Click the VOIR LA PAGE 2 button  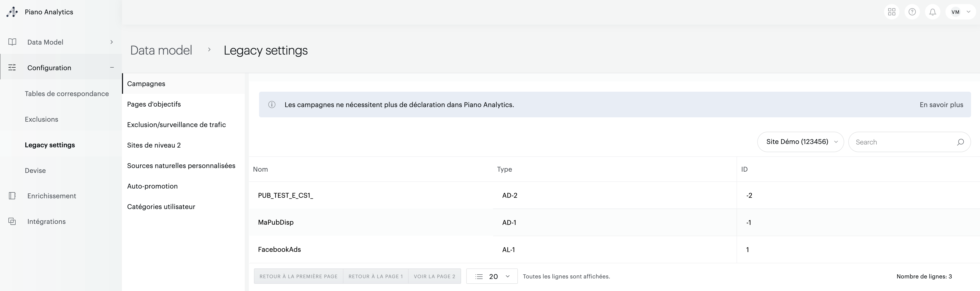click(x=434, y=276)
